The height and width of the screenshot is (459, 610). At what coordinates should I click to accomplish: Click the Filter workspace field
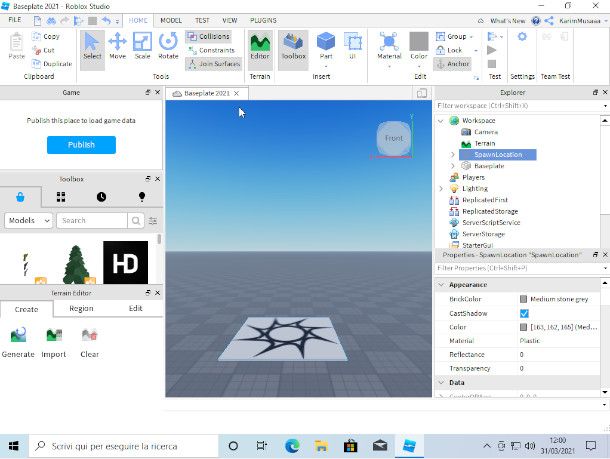click(x=519, y=106)
